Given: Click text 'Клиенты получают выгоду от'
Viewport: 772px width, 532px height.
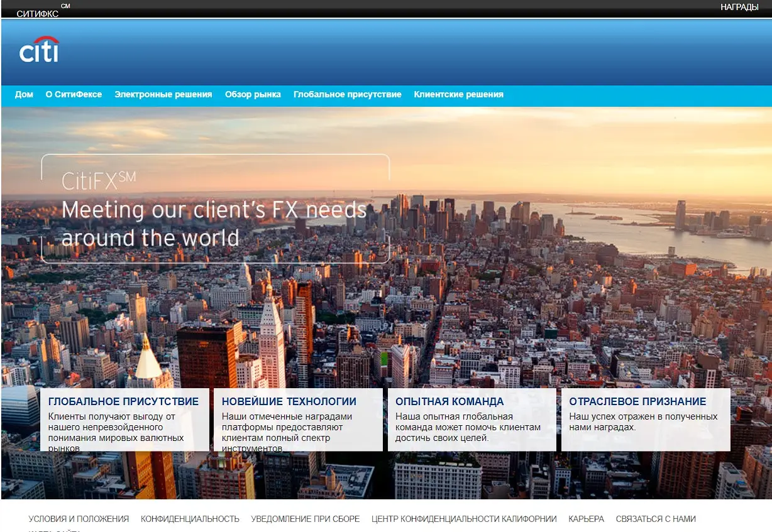Looking at the screenshot, I should 112,416.
